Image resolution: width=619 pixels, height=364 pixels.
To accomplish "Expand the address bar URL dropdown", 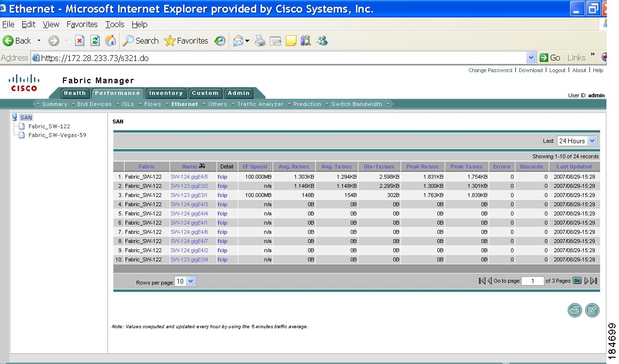I will (531, 58).
